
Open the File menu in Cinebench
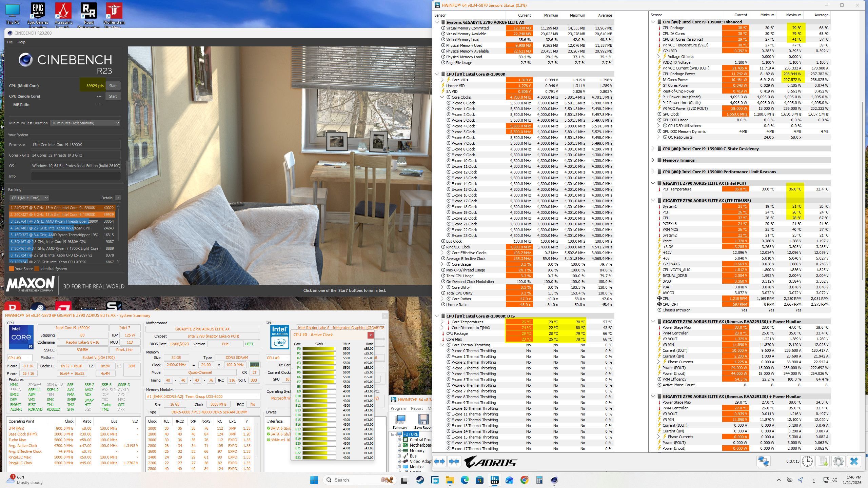click(x=10, y=42)
